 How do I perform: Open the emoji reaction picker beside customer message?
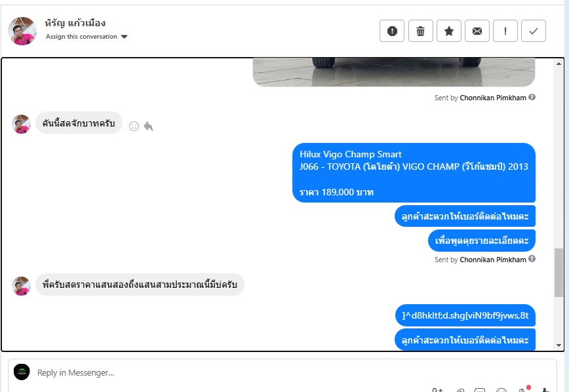[134, 126]
